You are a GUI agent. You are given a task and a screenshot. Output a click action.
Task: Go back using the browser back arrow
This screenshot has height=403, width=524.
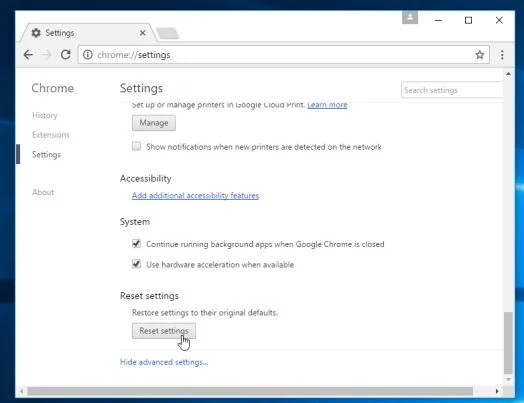(28, 54)
